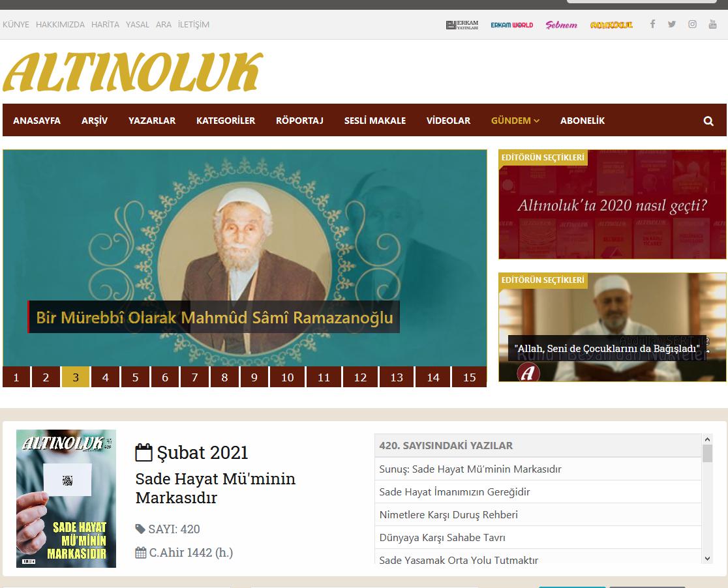Open the SESLİ MAKALE menu item
Image resolution: width=728 pixels, height=588 pixels.
coord(374,121)
